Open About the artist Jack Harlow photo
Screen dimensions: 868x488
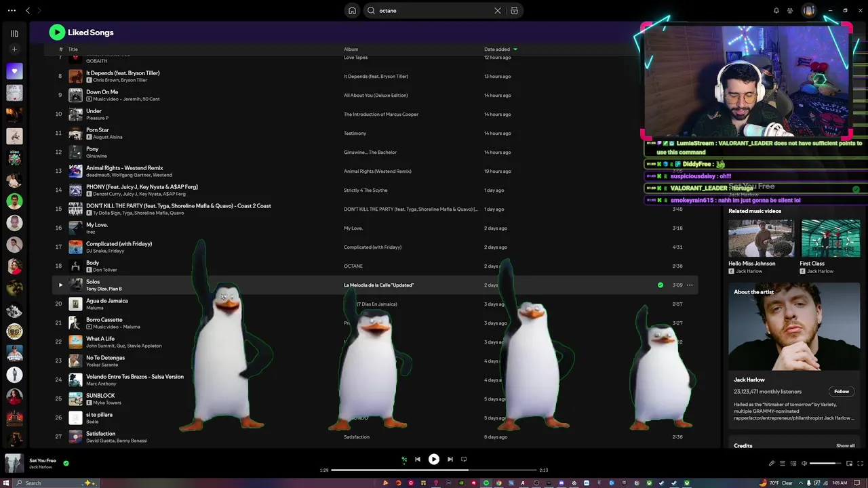pos(794,327)
